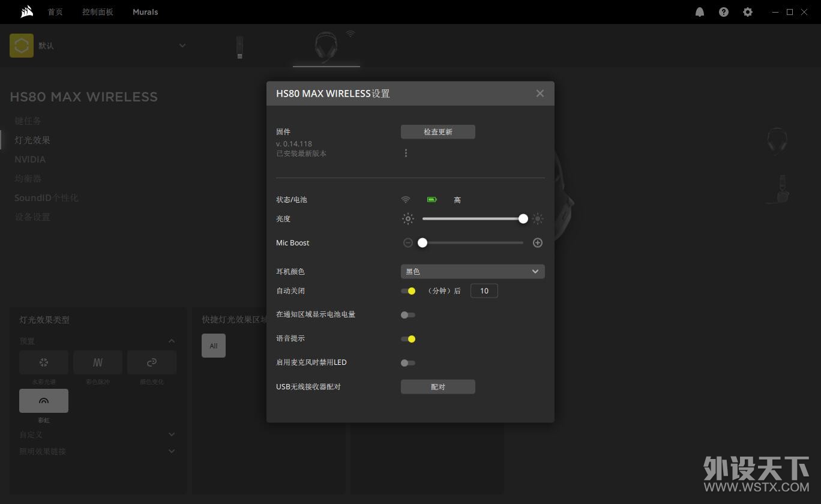Click the headset stand thumbnail on right

(x=778, y=189)
